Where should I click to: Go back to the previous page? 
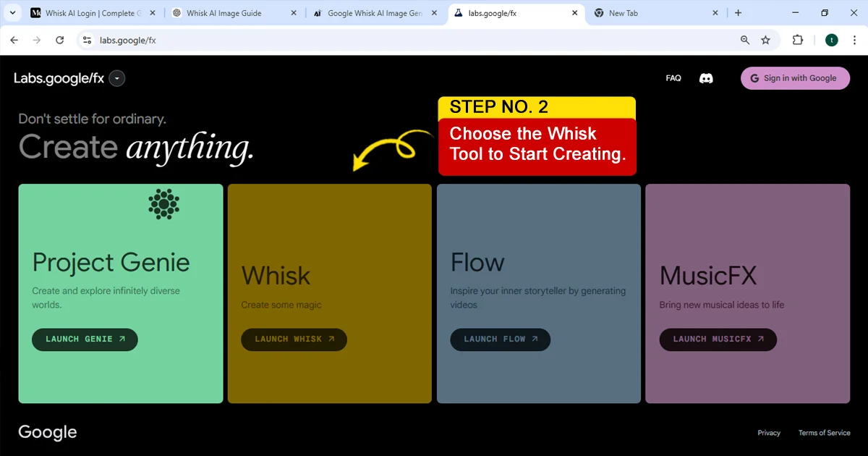[14, 41]
